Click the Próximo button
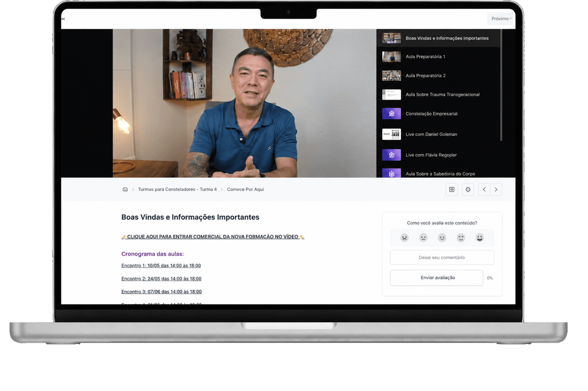588x391 pixels. tap(501, 19)
